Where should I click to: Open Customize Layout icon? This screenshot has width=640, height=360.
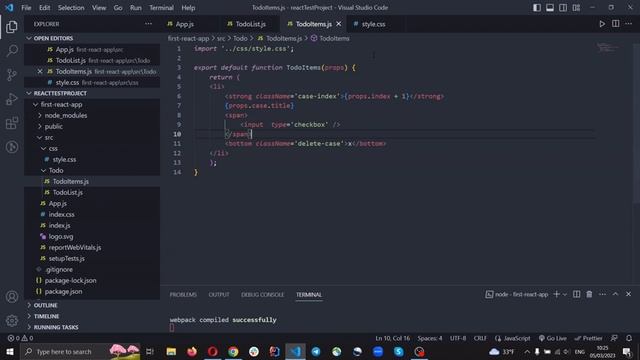[x=576, y=8]
